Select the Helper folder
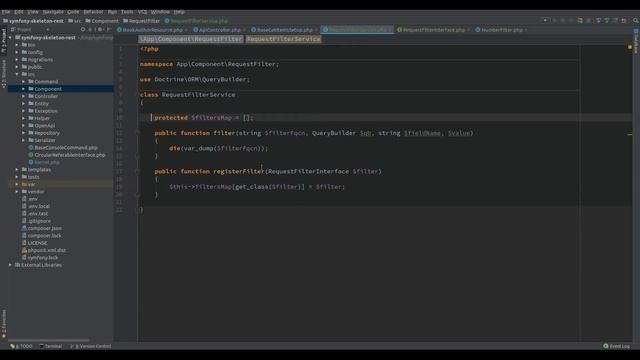 (x=42, y=118)
